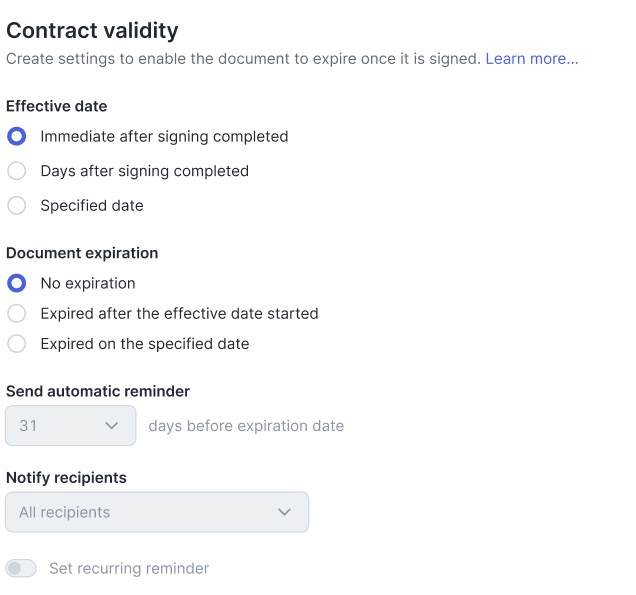Select "Specified date" as effective date
Image resolution: width=636 pixels, height=595 pixels.
coord(17,206)
